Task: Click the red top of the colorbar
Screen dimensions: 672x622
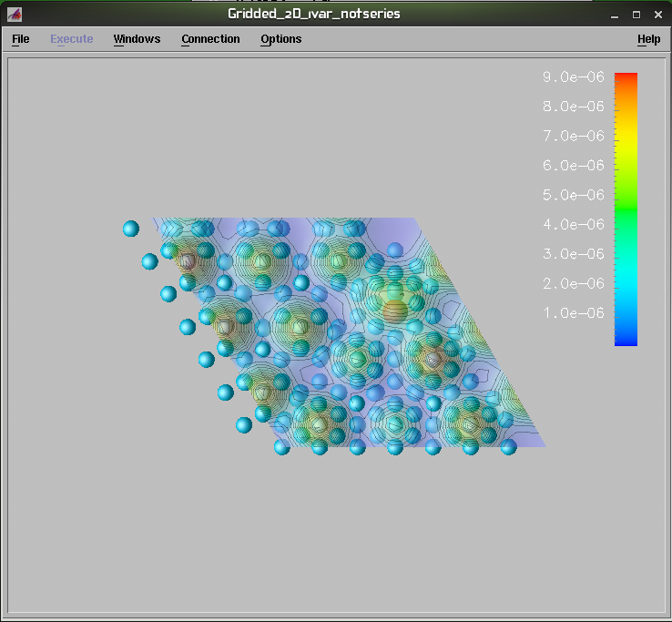Action: (x=626, y=79)
